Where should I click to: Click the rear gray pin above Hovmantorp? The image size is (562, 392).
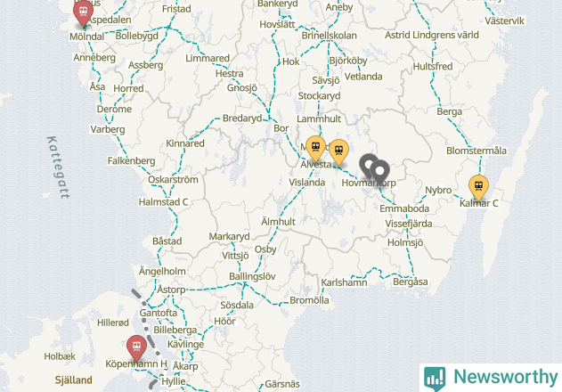coord(367,166)
